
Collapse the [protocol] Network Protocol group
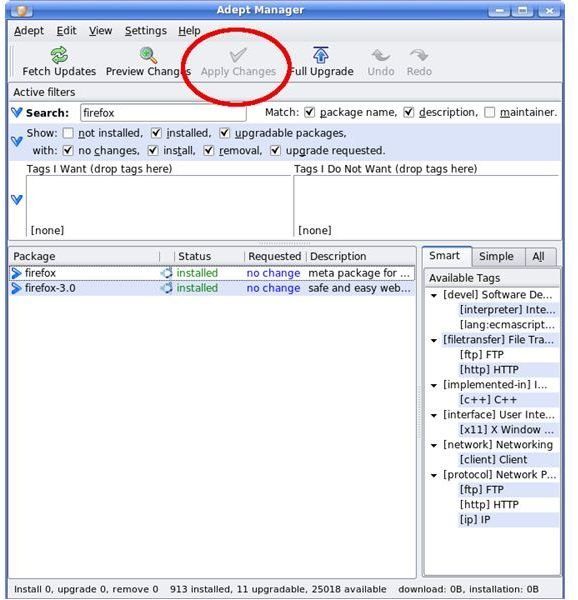(434, 475)
